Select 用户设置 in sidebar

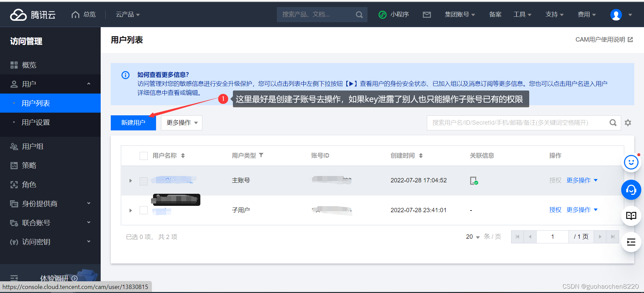(50, 122)
